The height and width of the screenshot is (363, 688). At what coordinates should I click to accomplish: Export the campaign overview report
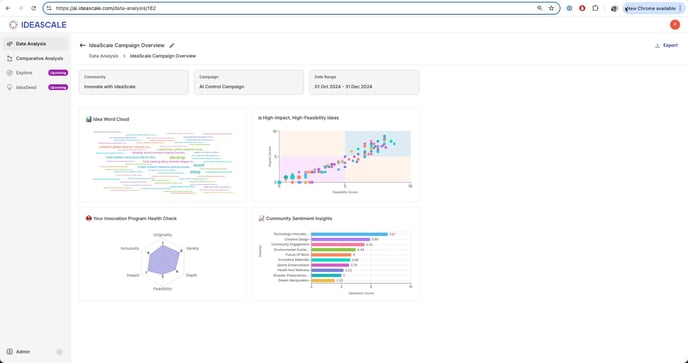point(666,45)
